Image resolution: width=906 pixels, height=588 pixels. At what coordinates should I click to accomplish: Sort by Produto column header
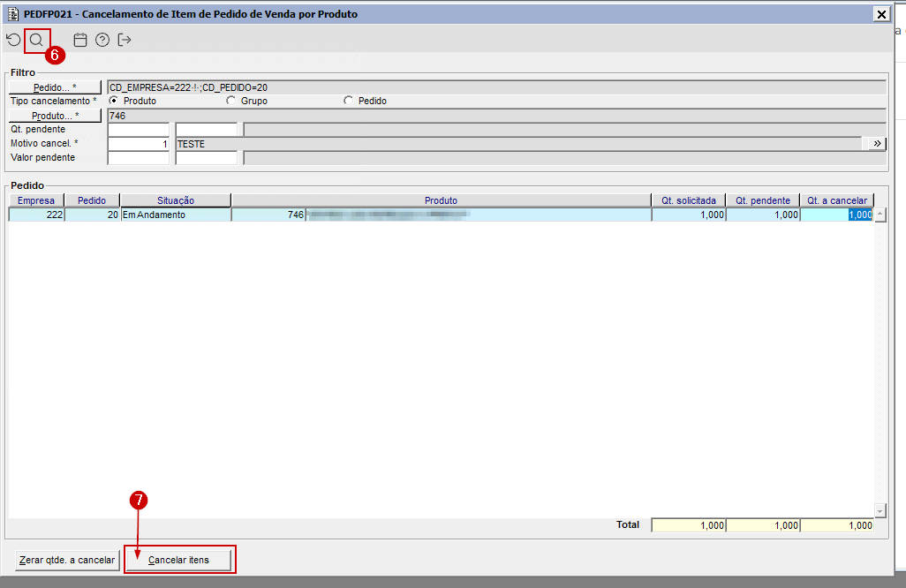coord(441,200)
